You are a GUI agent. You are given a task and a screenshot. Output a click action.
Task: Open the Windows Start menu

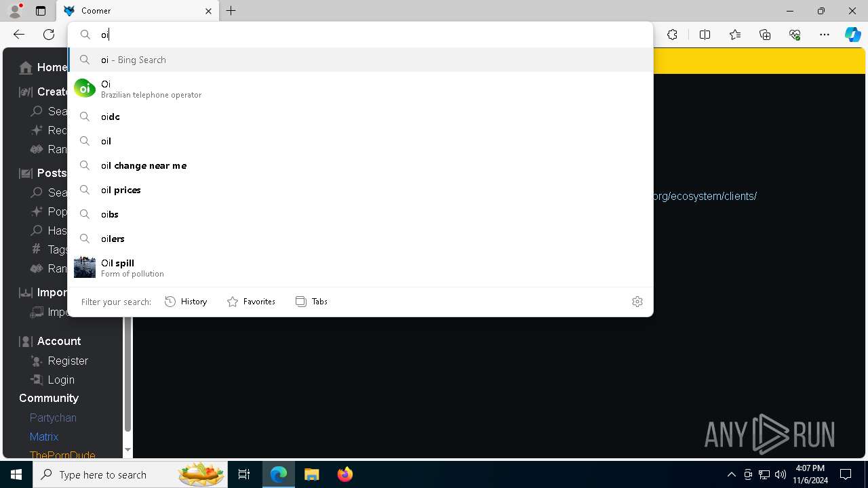[x=16, y=474]
